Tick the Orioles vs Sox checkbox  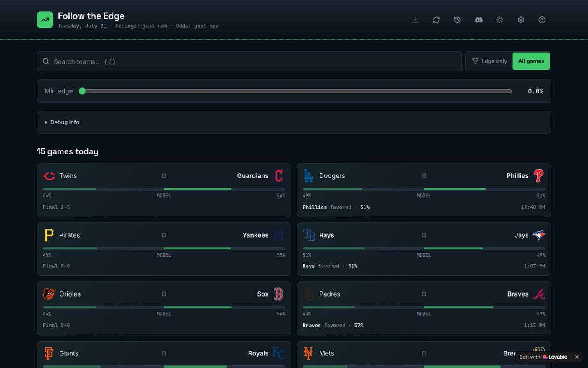click(x=164, y=294)
